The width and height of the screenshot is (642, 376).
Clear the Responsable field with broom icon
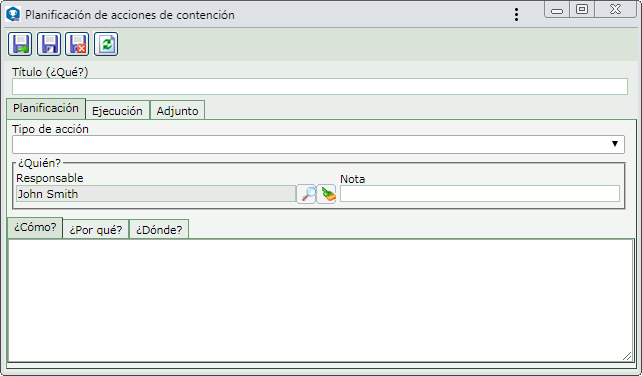pos(327,194)
